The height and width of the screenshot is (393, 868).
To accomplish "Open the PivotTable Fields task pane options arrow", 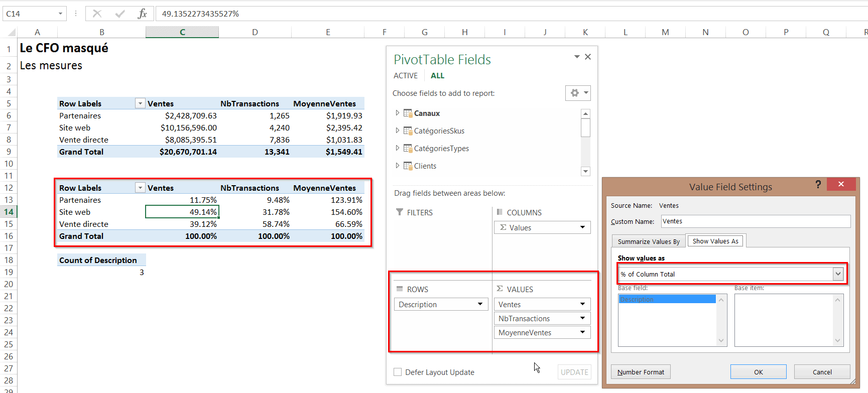I will [577, 57].
